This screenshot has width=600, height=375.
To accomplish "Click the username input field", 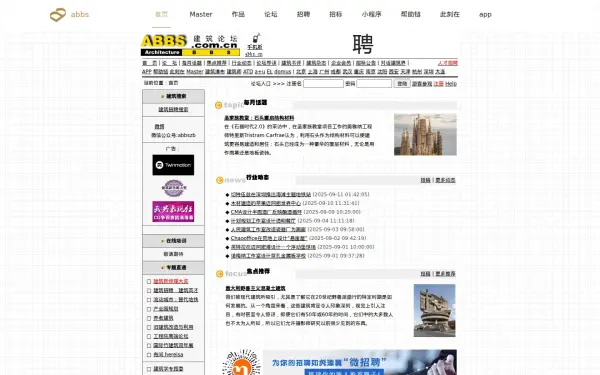I will pos(323,83).
